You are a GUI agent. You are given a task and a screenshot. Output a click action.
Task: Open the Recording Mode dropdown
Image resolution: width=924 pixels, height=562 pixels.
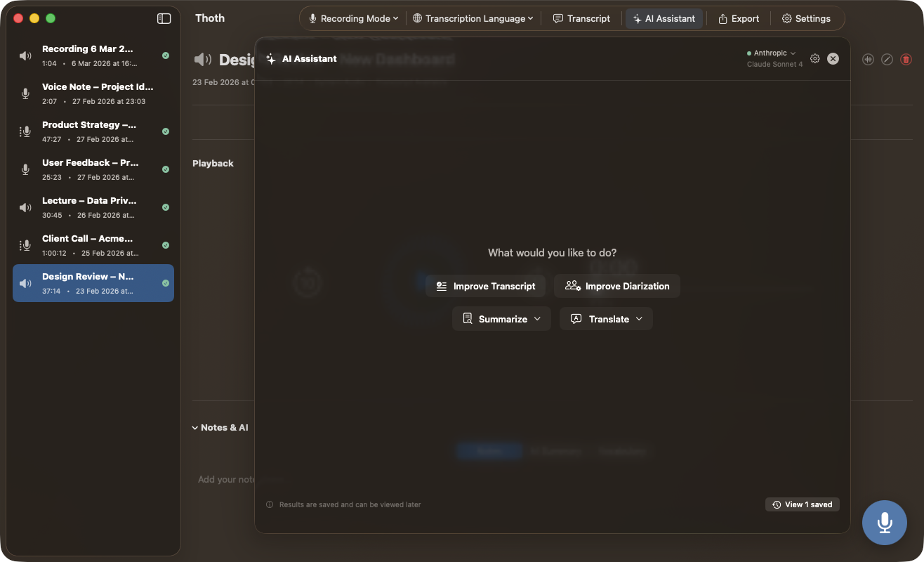(353, 18)
